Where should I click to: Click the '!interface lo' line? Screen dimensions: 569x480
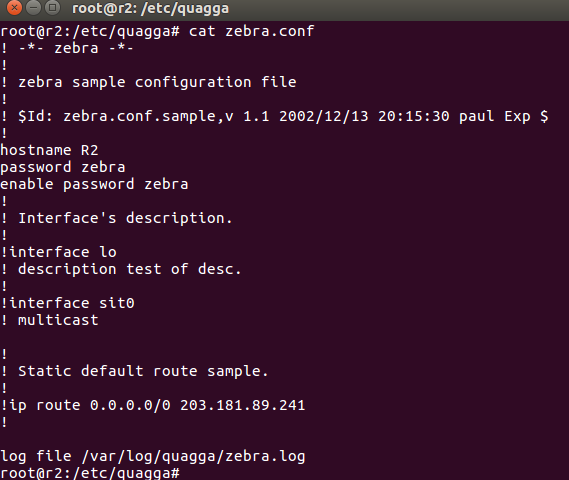click(x=58, y=252)
